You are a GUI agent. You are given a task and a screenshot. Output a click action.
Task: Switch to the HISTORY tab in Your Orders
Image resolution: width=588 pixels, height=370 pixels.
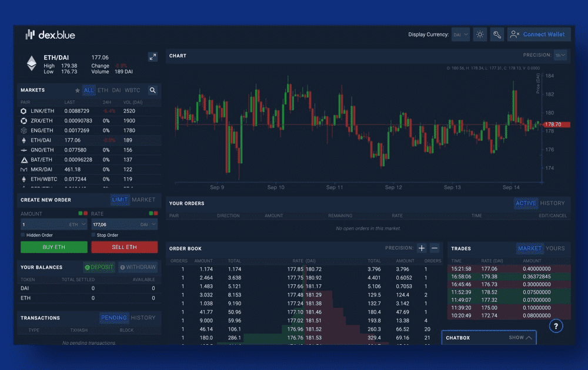click(x=552, y=203)
